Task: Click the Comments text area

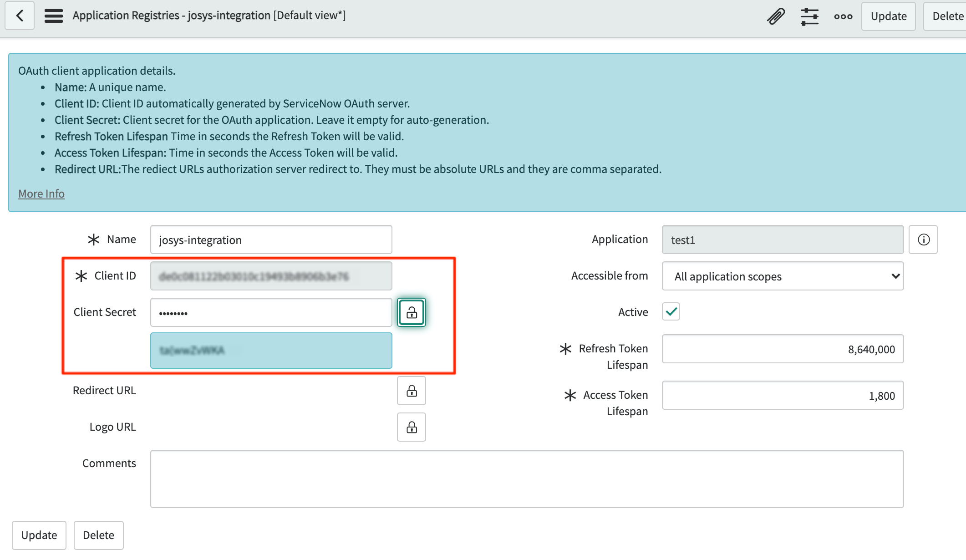Action: point(527,479)
